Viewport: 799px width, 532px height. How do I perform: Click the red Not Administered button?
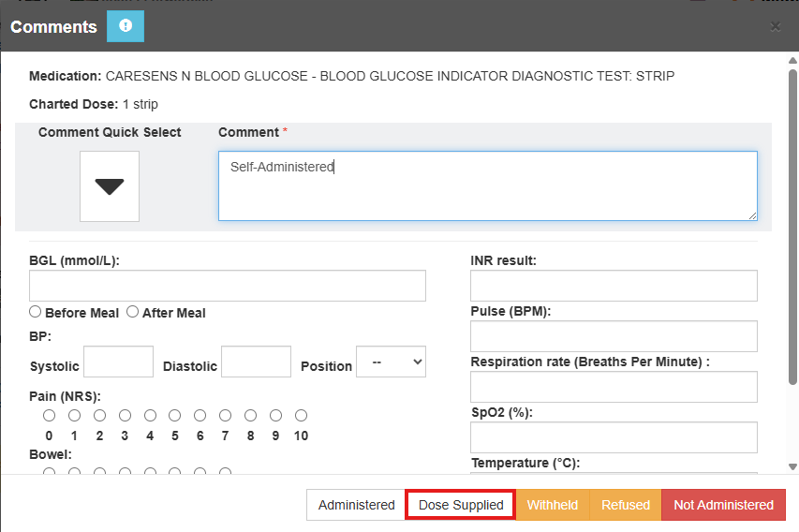[723, 505]
